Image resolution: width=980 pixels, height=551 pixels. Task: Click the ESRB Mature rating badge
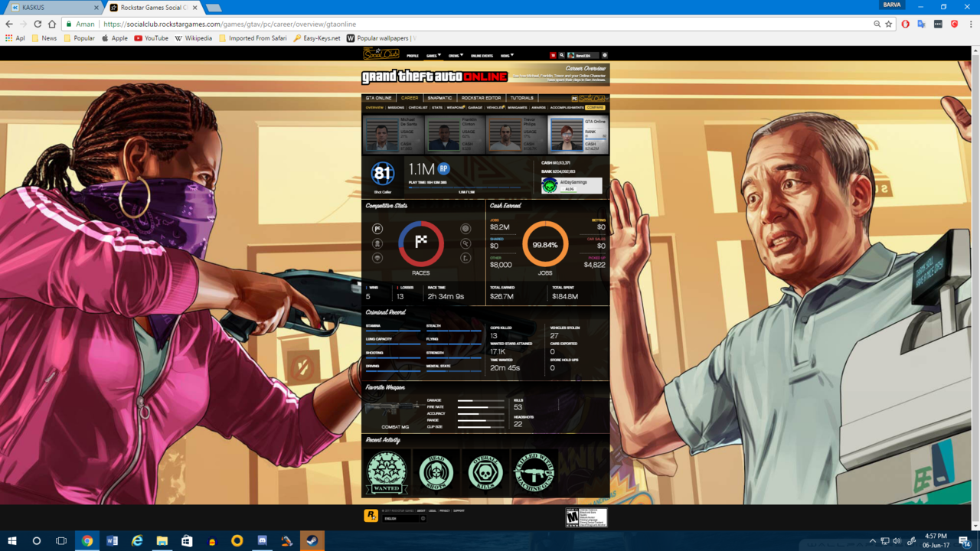click(586, 517)
